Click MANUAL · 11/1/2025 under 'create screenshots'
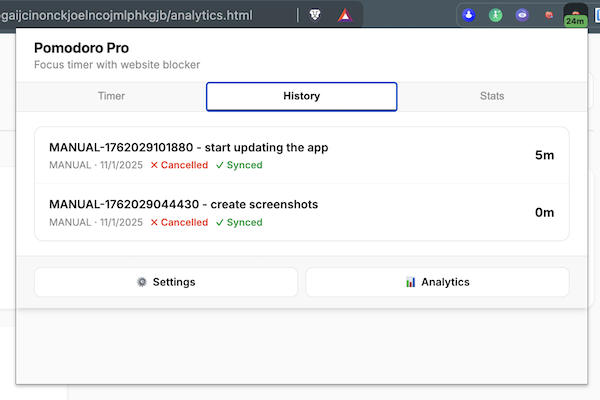The height and width of the screenshot is (400, 600). pos(96,222)
